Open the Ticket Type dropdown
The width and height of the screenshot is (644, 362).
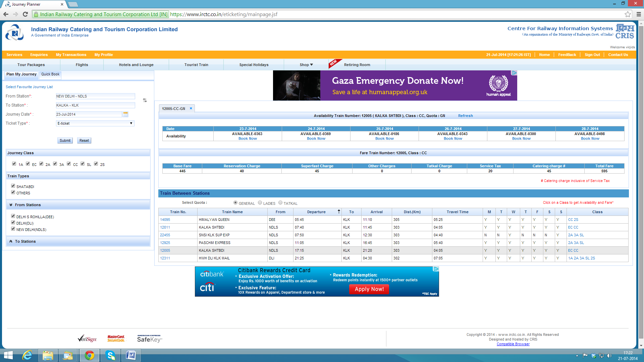point(95,123)
